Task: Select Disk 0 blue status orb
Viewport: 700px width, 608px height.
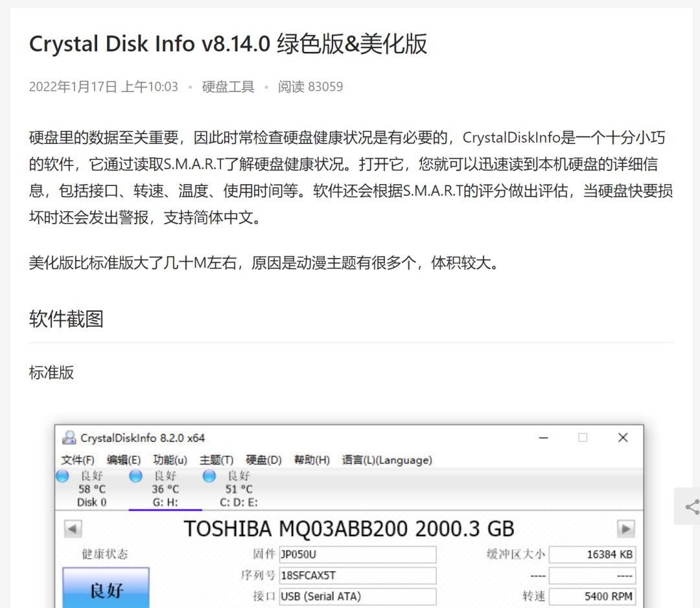Action: pos(62,476)
